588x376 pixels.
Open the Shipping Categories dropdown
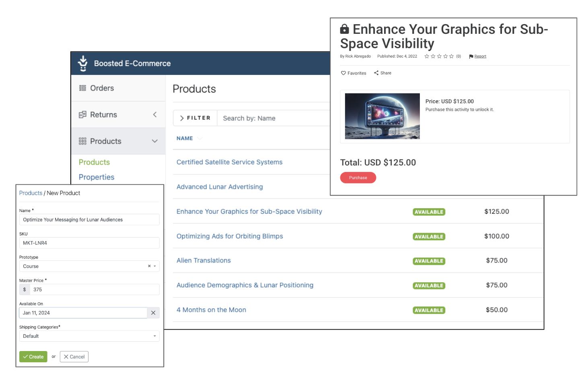[x=154, y=336]
